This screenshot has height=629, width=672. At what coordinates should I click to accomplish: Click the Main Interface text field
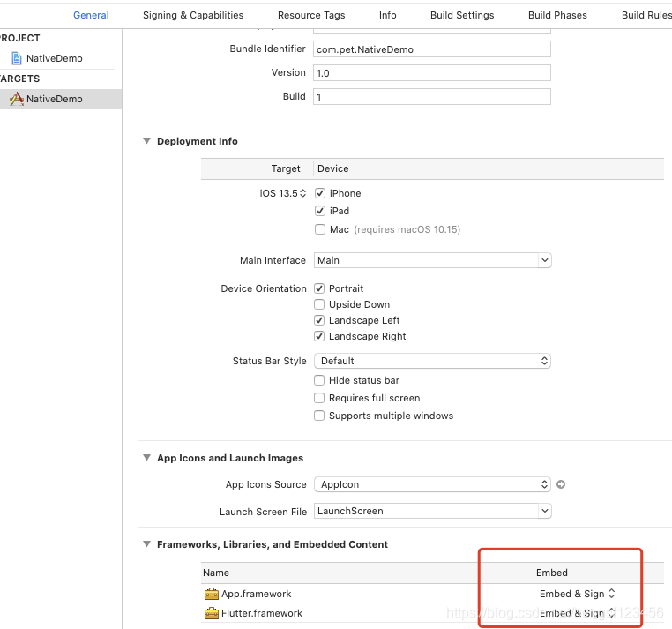coord(427,260)
